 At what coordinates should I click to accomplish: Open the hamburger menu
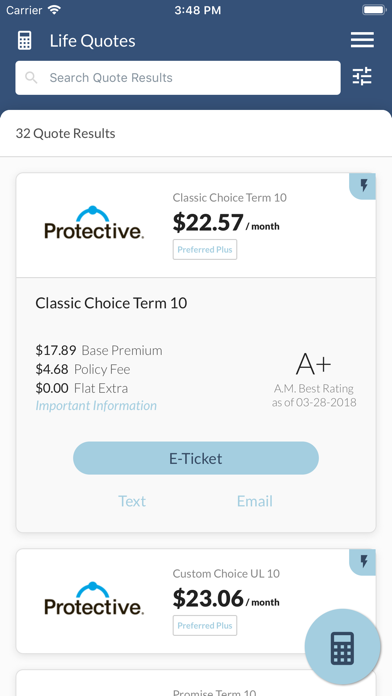pyautogui.click(x=362, y=40)
